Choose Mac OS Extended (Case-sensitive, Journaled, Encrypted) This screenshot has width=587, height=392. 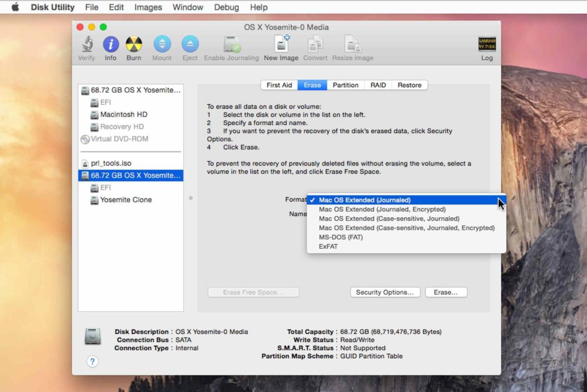406,228
